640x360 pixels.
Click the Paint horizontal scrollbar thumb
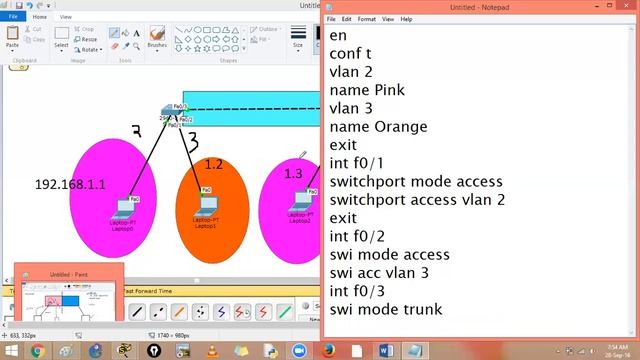point(197,280)
